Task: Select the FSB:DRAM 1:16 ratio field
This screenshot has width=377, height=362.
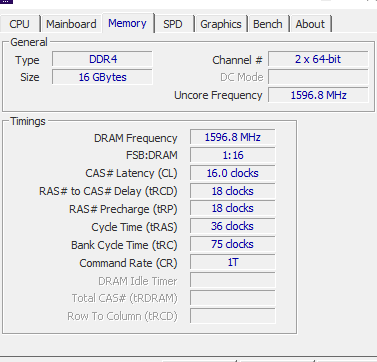Action: coord(233,155)
